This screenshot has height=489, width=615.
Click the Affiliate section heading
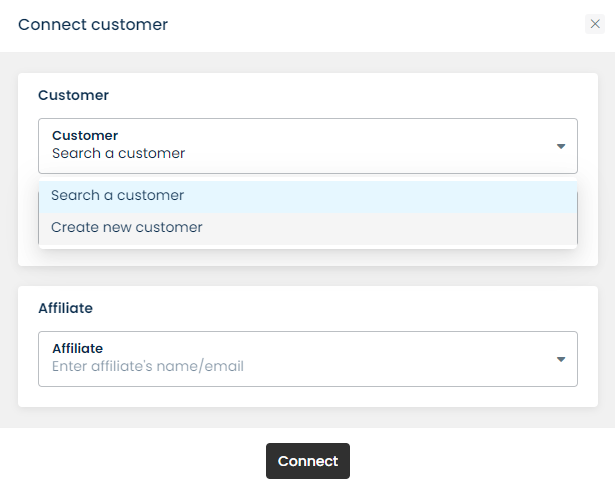(x=65, y=308)
